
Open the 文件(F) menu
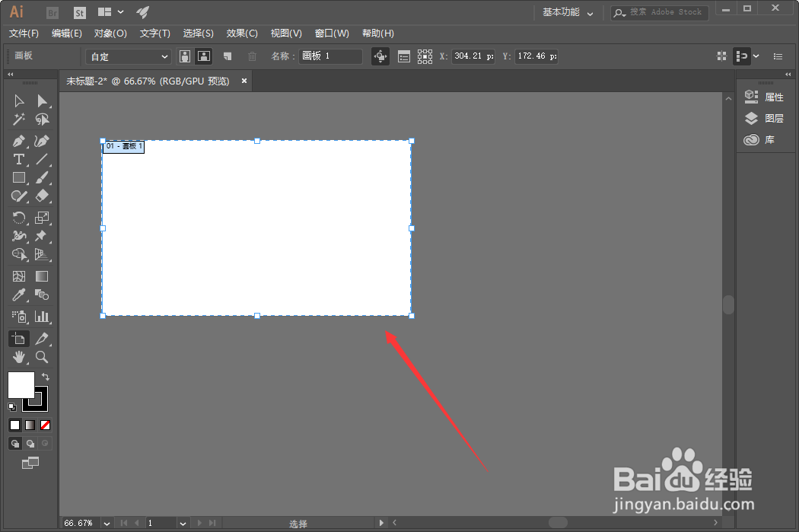(x=24, y=33)
